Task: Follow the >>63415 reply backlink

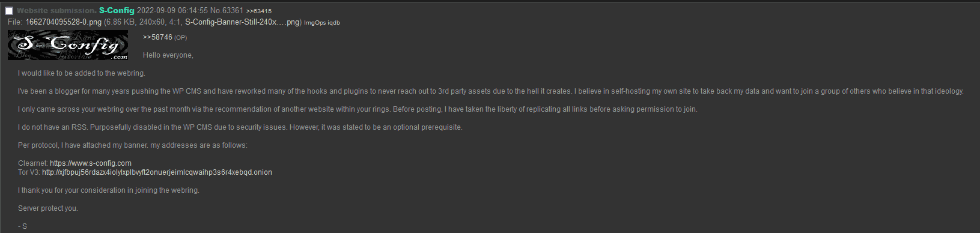Action: [259, 11]
